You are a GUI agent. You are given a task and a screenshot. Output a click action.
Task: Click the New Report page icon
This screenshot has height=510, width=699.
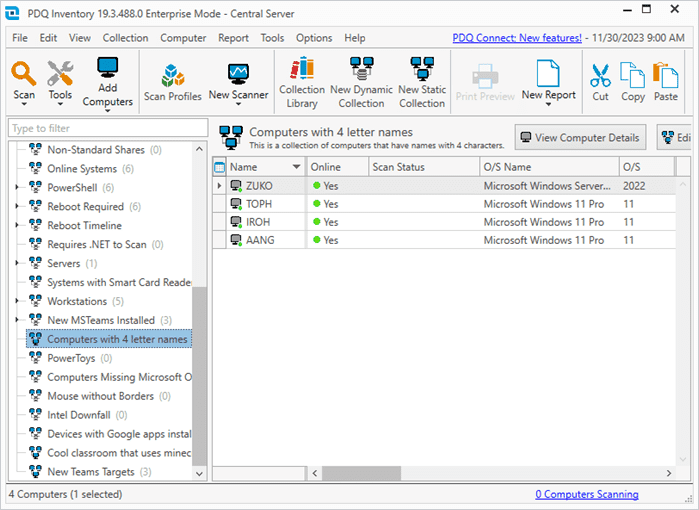pyautogui.click(x=548, y=73)
